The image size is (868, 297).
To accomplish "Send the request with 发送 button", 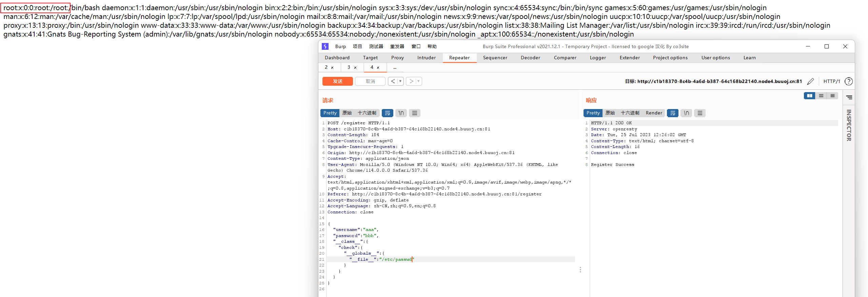I will coord(338,81).
